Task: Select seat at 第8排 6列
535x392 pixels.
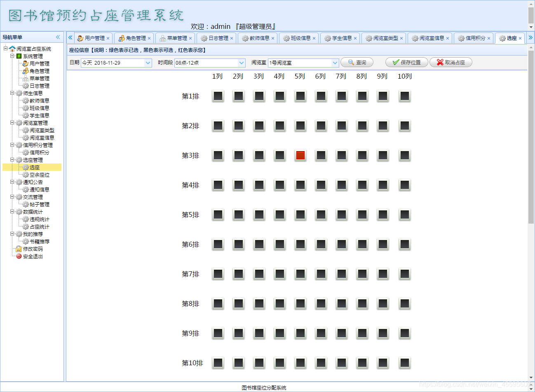Action: click(x=321, y=304)
